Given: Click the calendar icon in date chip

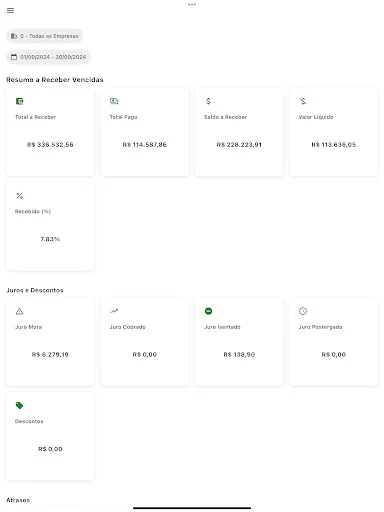Looking at the screenshot, I should (x=14, y=57).
